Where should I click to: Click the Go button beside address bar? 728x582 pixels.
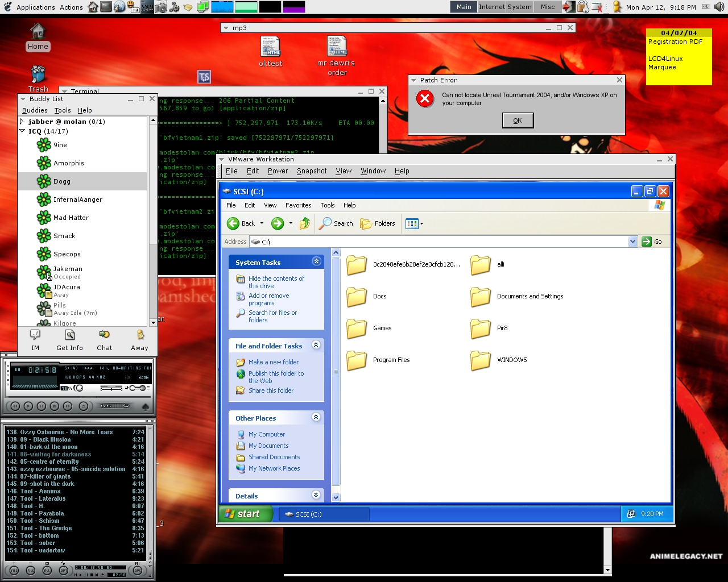652,242
